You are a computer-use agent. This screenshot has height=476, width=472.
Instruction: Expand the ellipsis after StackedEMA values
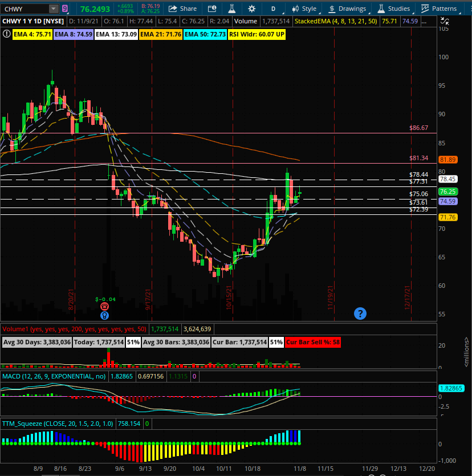point(424,22)
